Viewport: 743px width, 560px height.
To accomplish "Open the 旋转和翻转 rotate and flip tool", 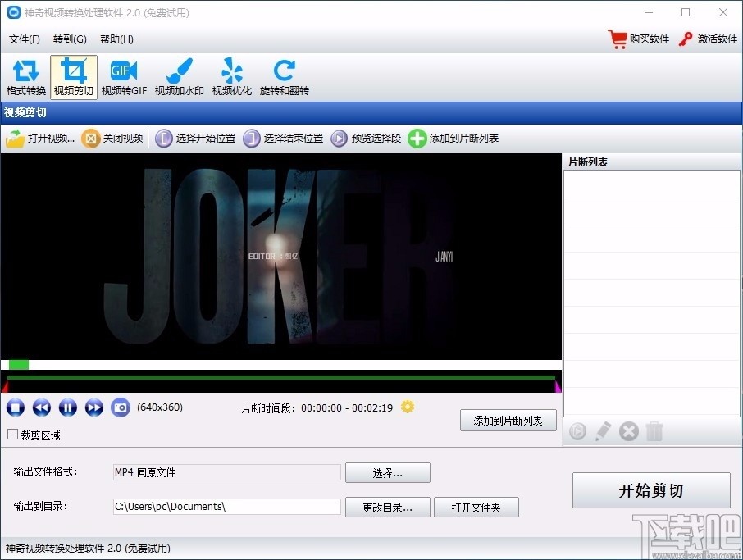I will pos(285,78).
